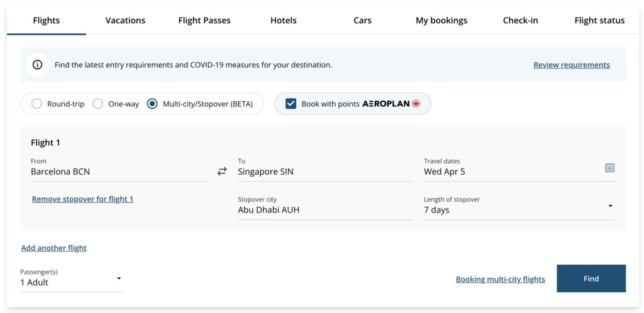Select the One-way option

point(98,104)
